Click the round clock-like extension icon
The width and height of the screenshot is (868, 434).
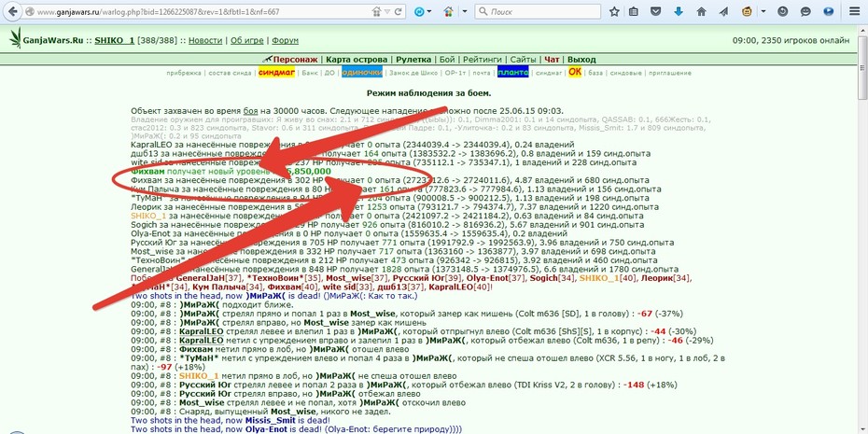(x=783, y=11)
